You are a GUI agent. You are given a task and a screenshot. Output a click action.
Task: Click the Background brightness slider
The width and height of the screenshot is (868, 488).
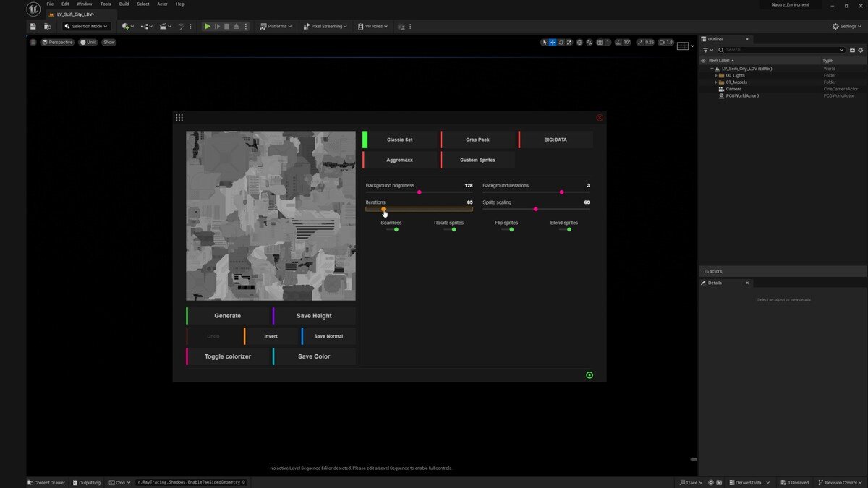419,192
